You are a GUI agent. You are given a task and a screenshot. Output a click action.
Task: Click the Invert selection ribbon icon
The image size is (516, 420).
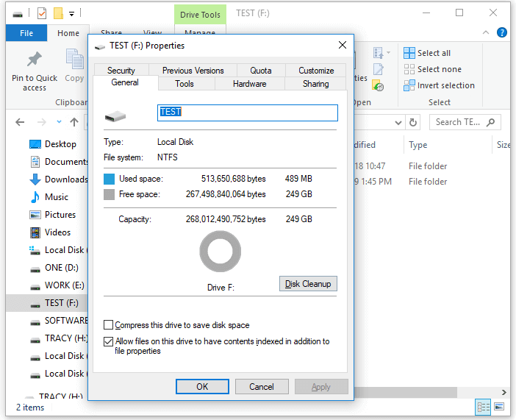409,85
